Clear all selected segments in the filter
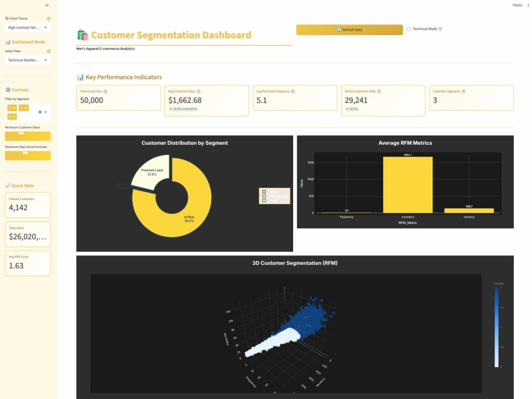The width and height of the screenshot is (532, 399). pyautogui.click(x=40, y=112)
